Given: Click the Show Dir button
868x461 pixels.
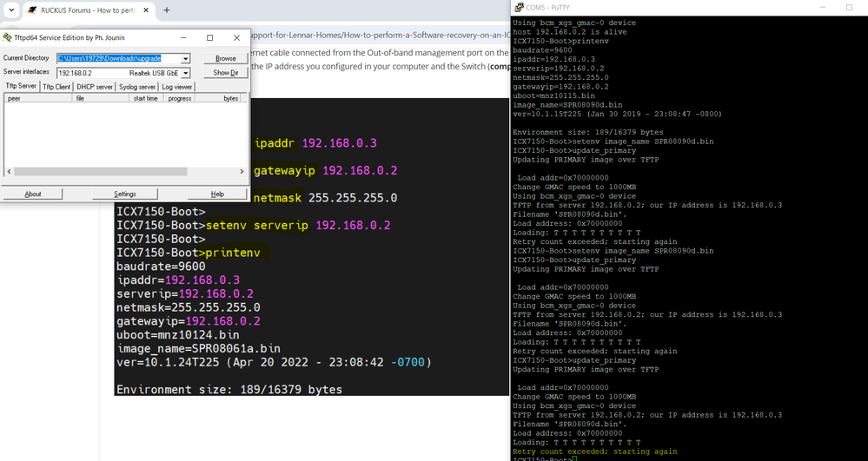Looking at the screenshot, I should (226, 73).
